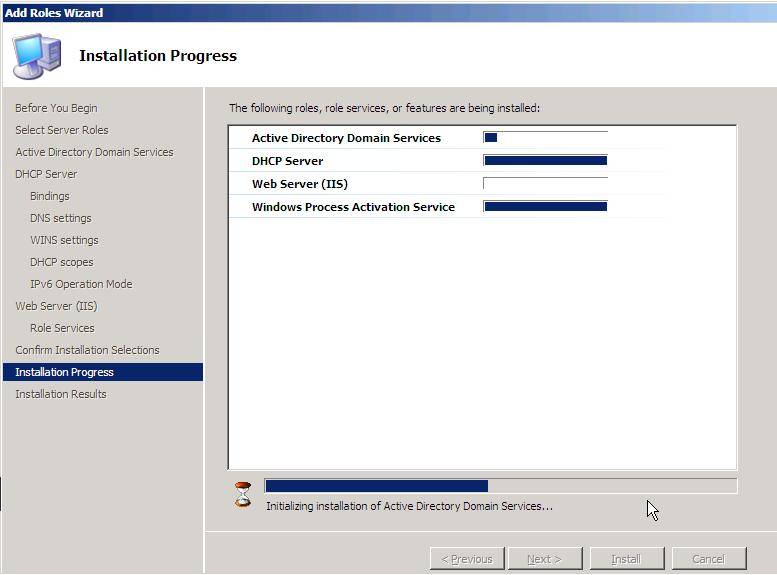Click the Next button
This screenshot has height=575, width=777.
545,559
